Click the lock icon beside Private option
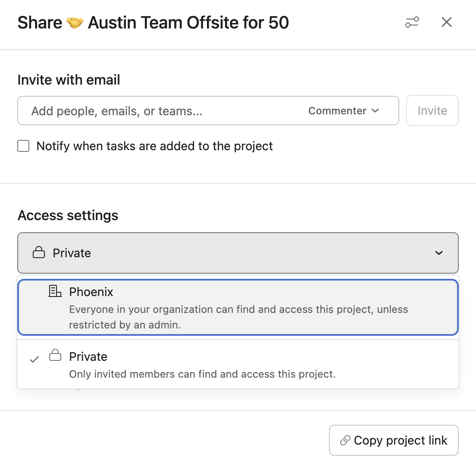The width and height of the screenshot is (476, 467). [55, 355]
